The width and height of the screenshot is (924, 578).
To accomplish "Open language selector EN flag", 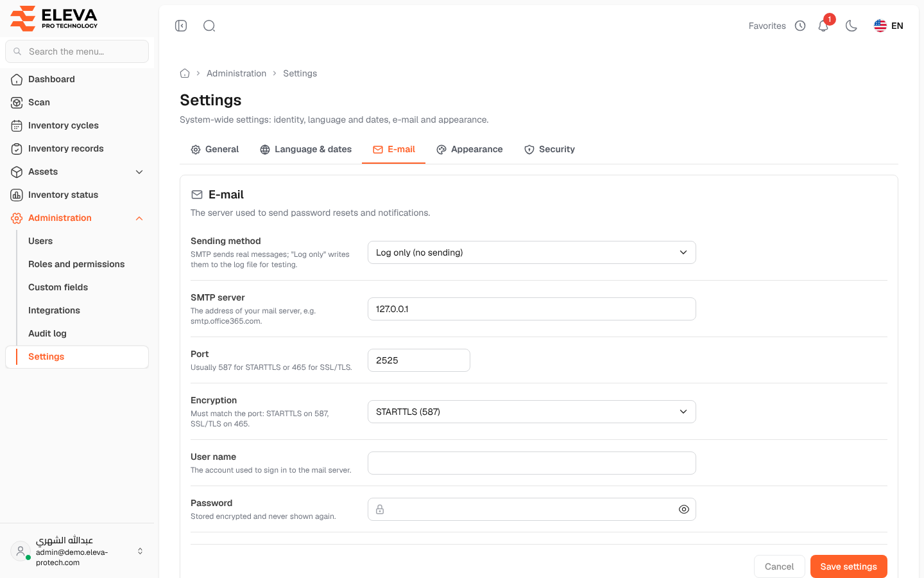I will 889,26.
